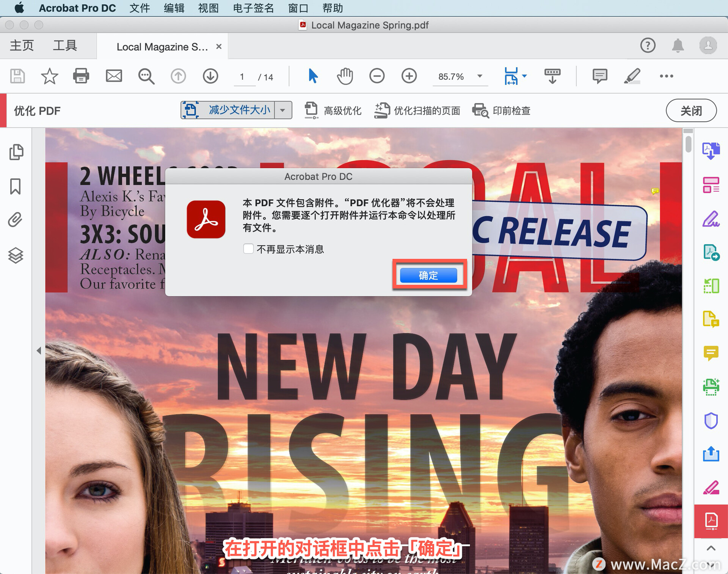Open the 文件 menu
The image size is (728, 574).
(140, 8)
